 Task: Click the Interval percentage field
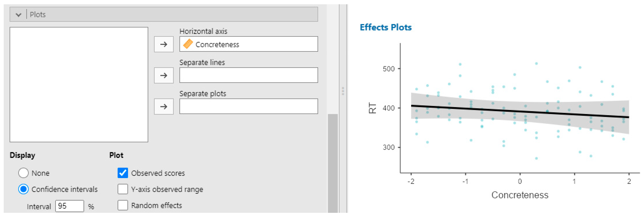pos(69,206)
